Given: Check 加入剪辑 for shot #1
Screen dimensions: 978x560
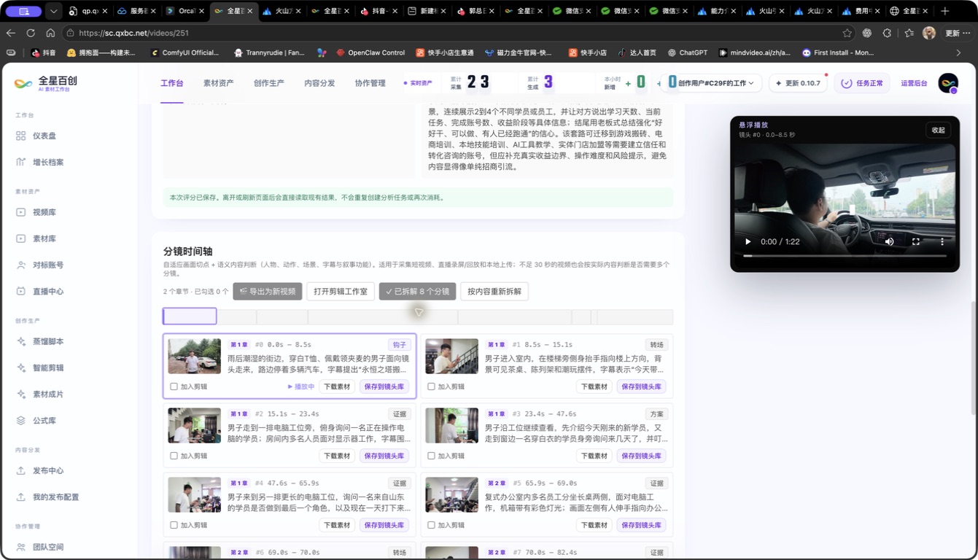Looking at the screenshot, I should (x=431, y=386).
